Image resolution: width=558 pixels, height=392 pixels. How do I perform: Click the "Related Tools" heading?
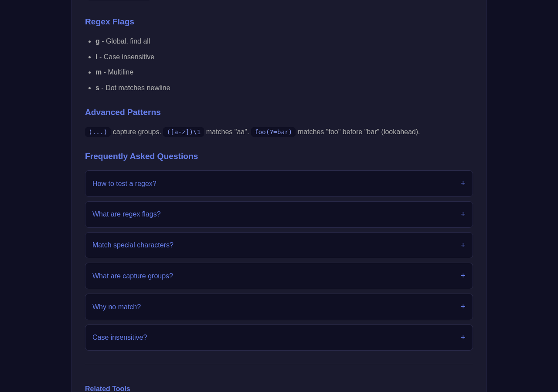coord(108,389)
